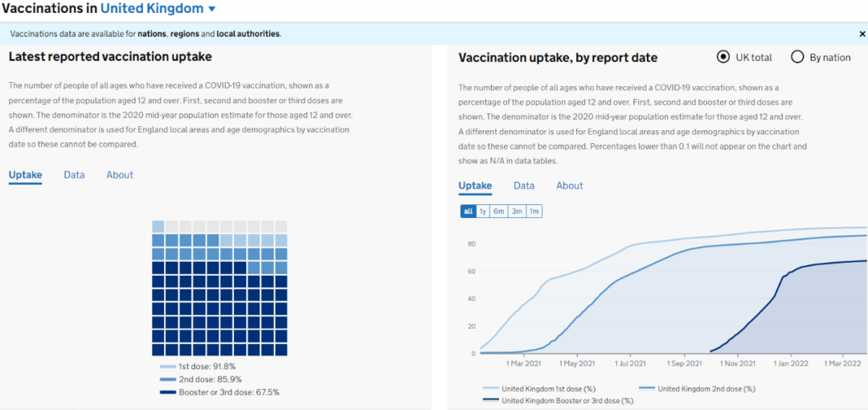This screenshot has width=868, height=410.
Task: Set chart range to 1y
Action: 482,211
